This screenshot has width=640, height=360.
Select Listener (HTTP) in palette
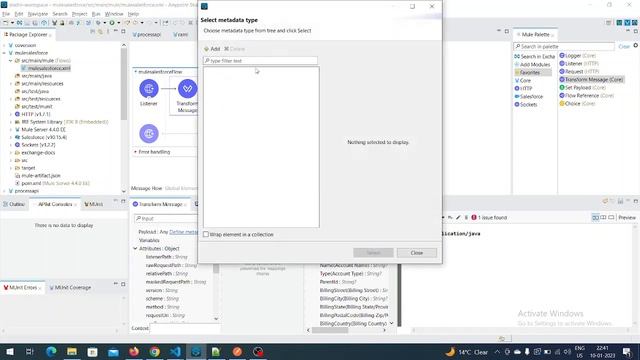tap(579, 64)
